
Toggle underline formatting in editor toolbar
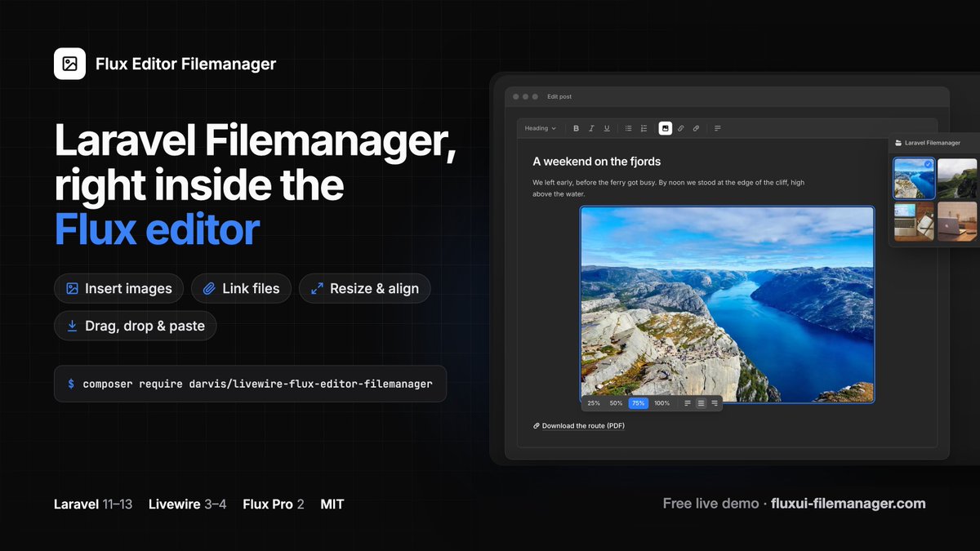point(607,128)
